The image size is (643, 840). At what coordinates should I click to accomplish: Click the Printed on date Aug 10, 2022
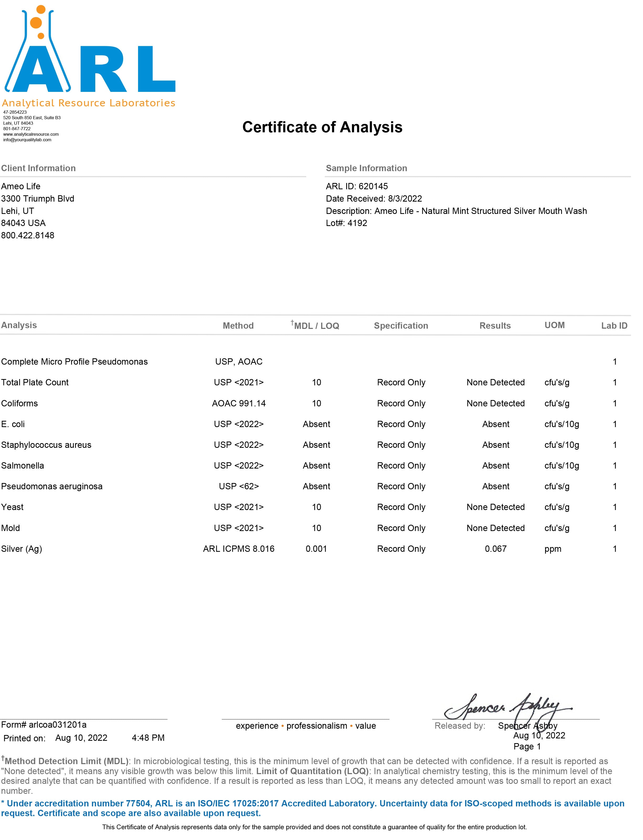pyautogui.click(x=81, y=738)
